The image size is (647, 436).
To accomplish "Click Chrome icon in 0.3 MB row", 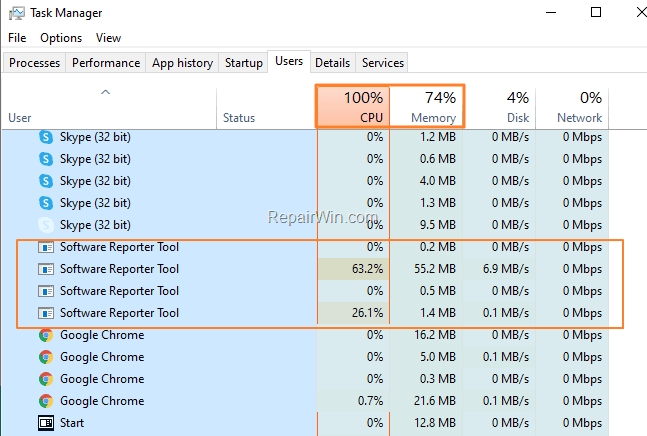I will coord(46,379).
